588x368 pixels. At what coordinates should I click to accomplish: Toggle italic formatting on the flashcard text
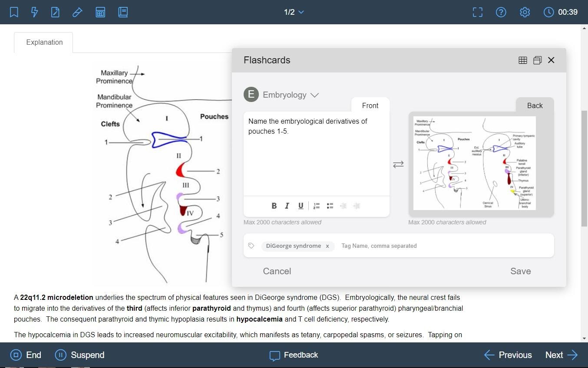[287, 206]
